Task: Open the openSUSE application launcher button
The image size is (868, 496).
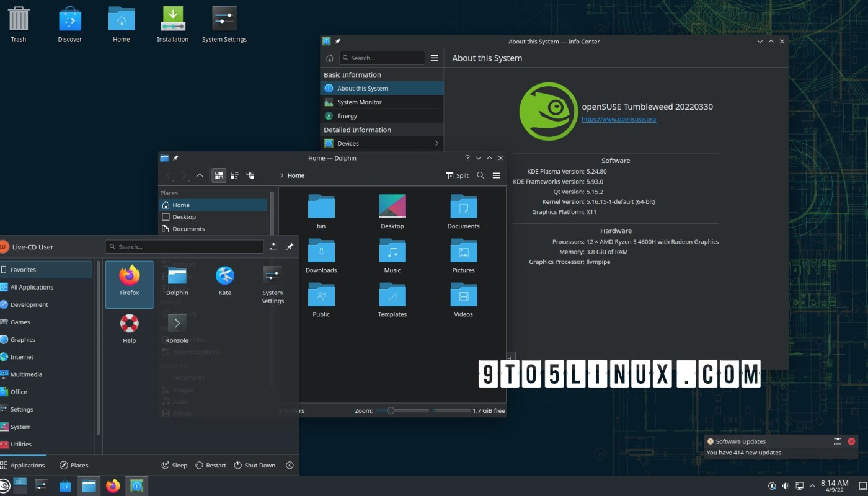Action: click(x=4, y=486)
